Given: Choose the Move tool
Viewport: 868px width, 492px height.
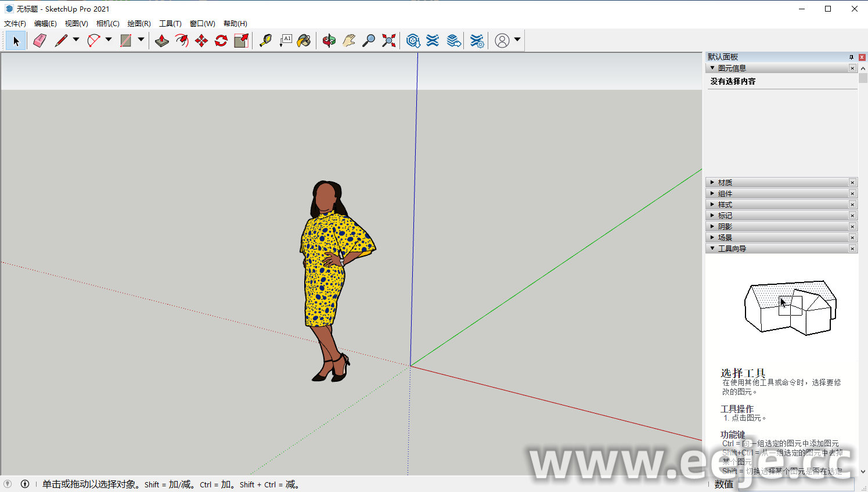Looking at the screenshot, I should click(x=201, y=41).
